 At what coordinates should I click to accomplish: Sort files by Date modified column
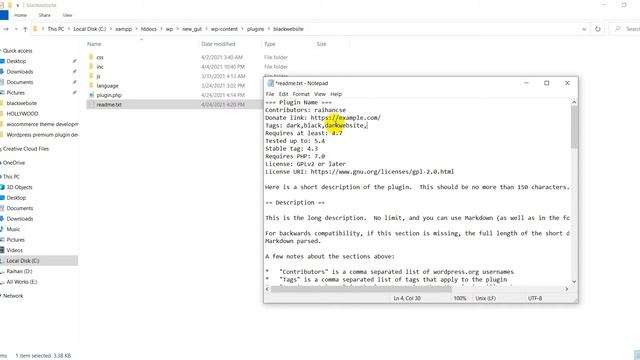[218, 44]
